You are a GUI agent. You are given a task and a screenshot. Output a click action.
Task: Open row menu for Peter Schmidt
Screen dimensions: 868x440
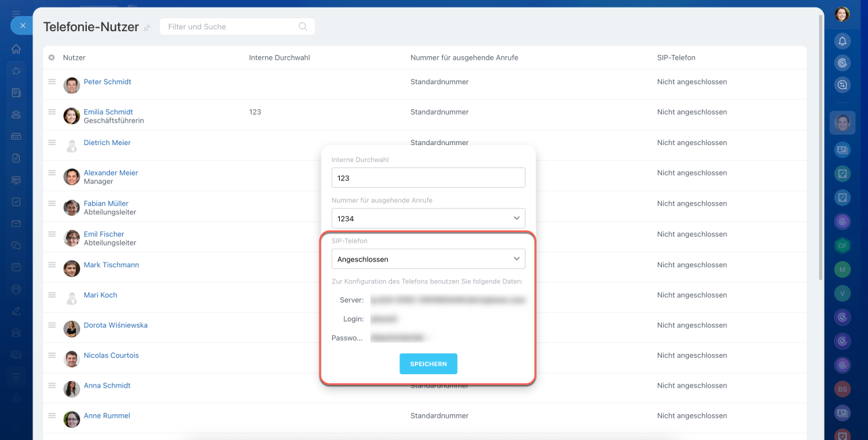(52, 81)
